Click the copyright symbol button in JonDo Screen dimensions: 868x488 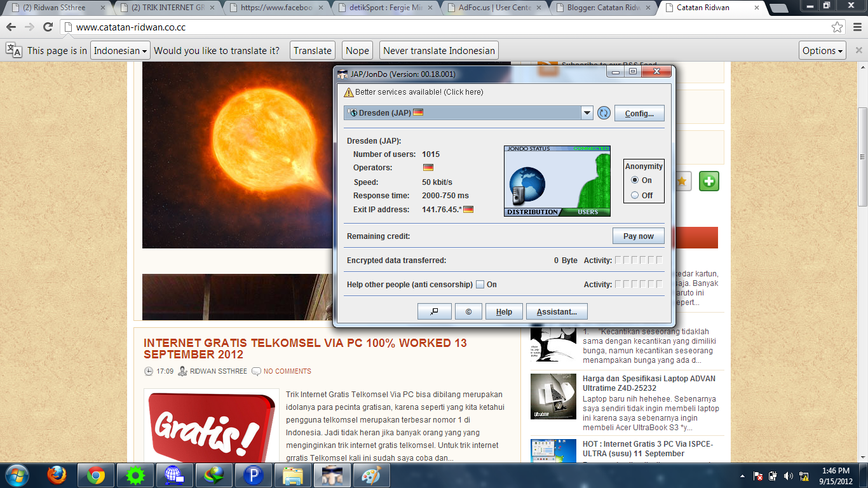click(468, 311)
